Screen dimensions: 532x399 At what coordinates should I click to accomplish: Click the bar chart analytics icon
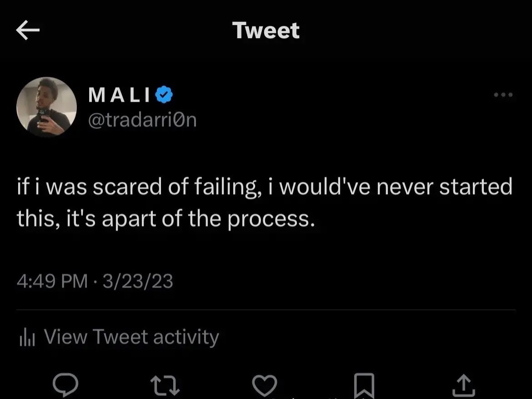27,338
